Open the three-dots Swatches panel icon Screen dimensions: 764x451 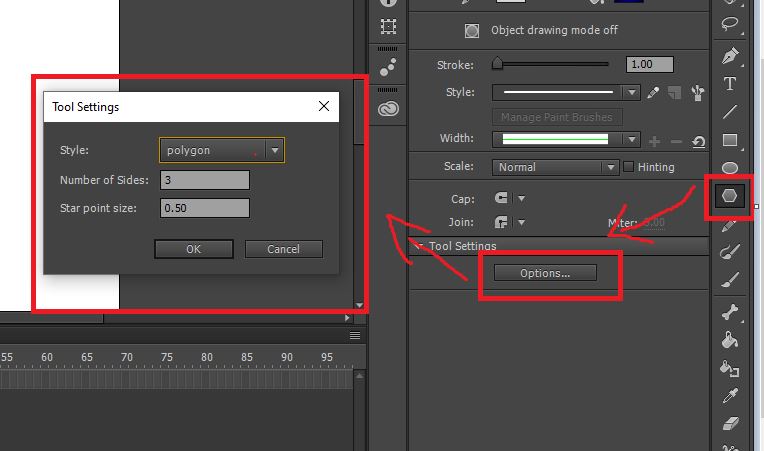(x=388, y=67)
